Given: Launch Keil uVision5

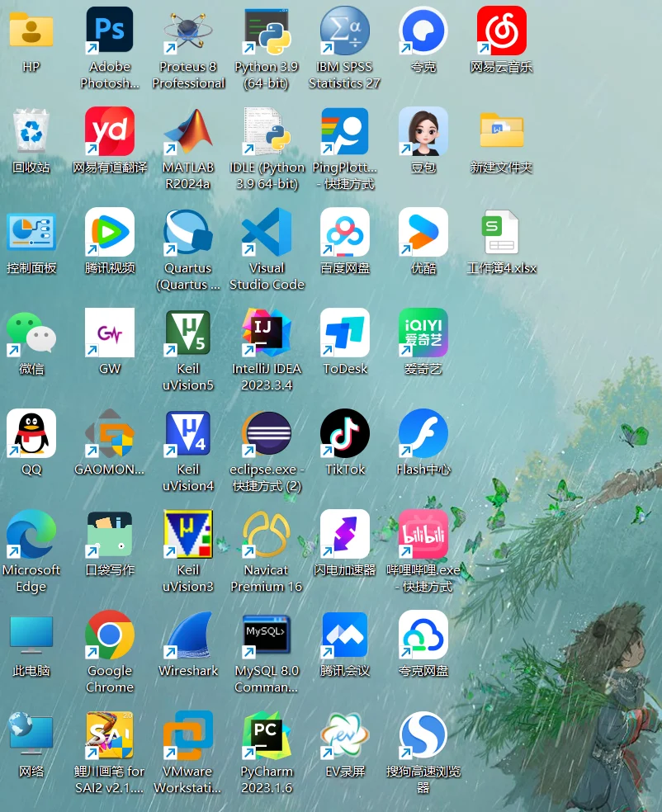Looking at the screenshot, I should 188,333.
